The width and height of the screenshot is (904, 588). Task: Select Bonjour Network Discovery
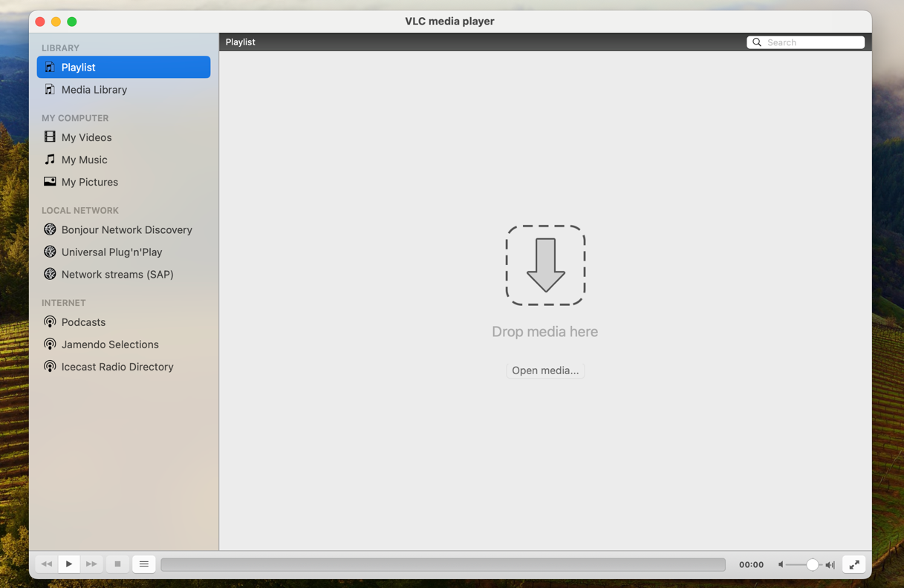coord(123,230)
